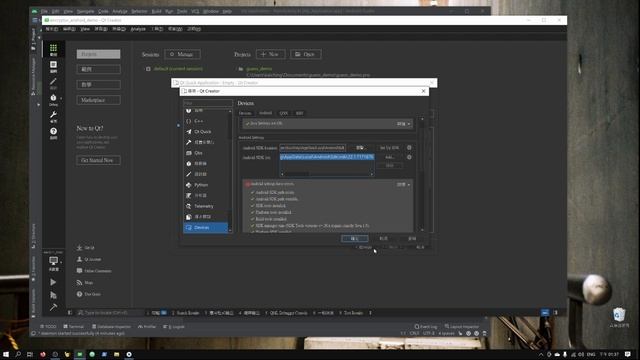640x360 pixels.
Task: Build project with the hammer icon
Action: [x=53, y=307]
